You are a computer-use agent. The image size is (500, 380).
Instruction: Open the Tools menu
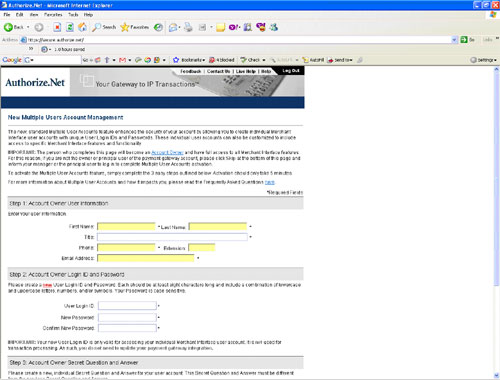(73, 15)
